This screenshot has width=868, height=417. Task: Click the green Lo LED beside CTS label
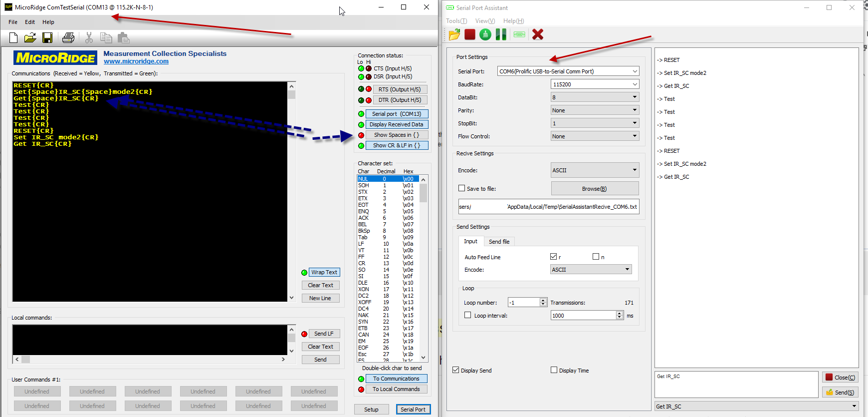(361, 68)
